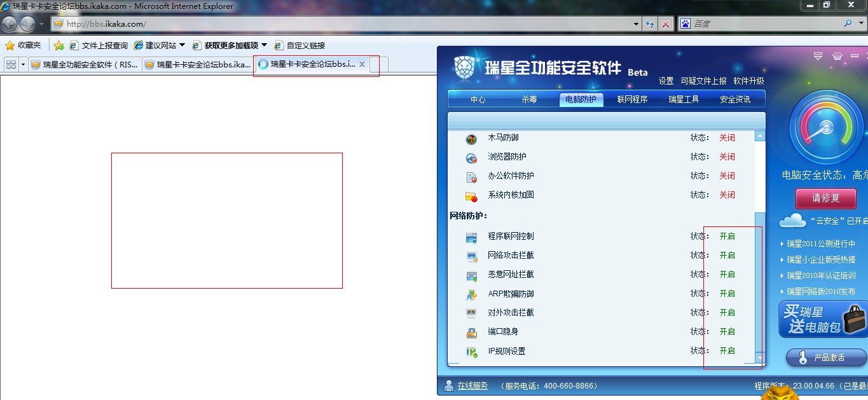Screen dimensions: 868x400
Task: Open search provider dropdown arrow
Action: [860, 24]
